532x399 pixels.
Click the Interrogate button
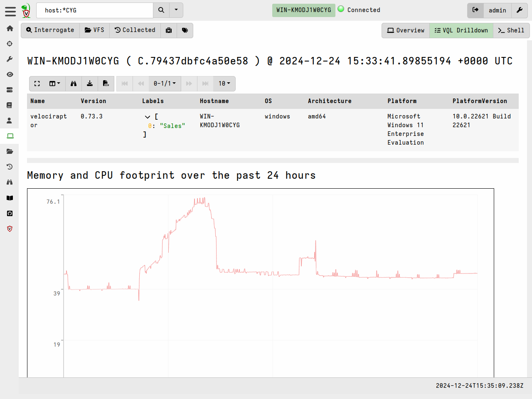click(50, 30)
